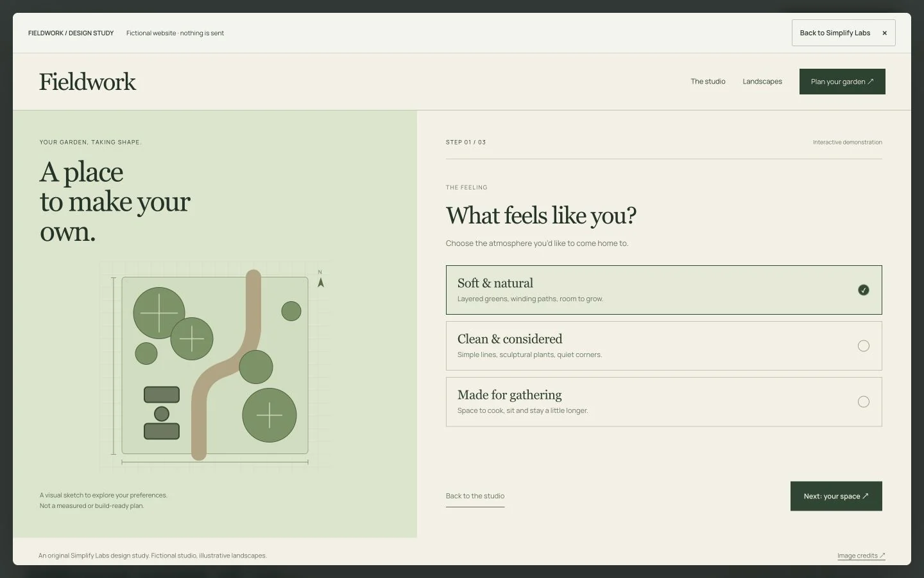Go to The studio page

pyautogui.click(x=708, y=82)
